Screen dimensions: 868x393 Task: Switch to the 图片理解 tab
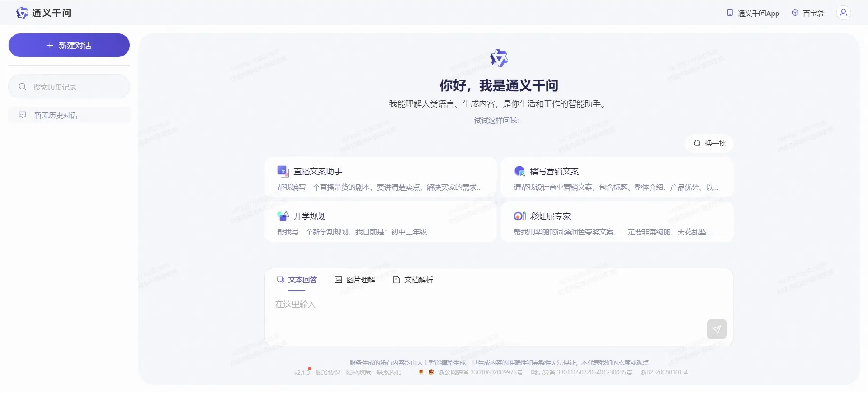355,280
